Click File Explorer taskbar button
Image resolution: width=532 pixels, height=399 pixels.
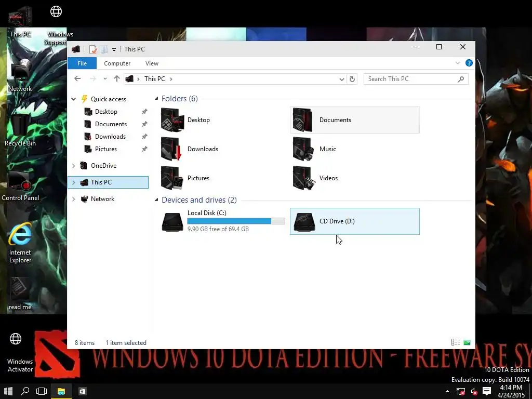point(61,391)
